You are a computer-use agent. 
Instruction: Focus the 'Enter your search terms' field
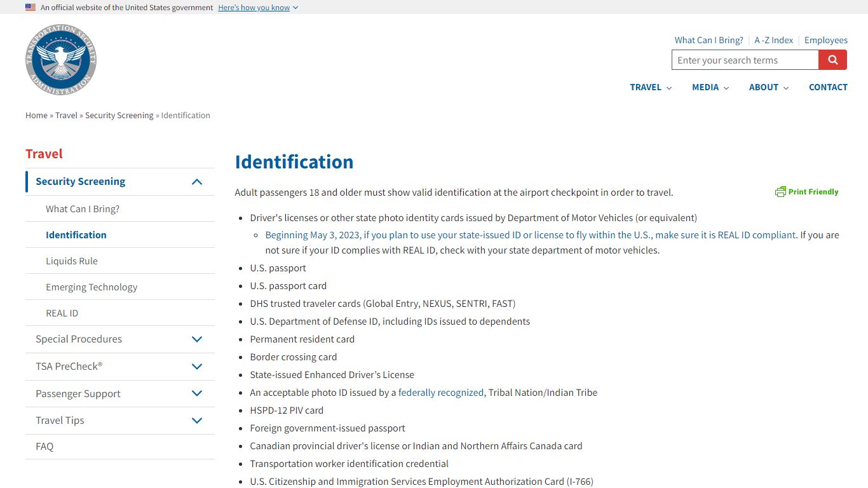pos(745,60)
